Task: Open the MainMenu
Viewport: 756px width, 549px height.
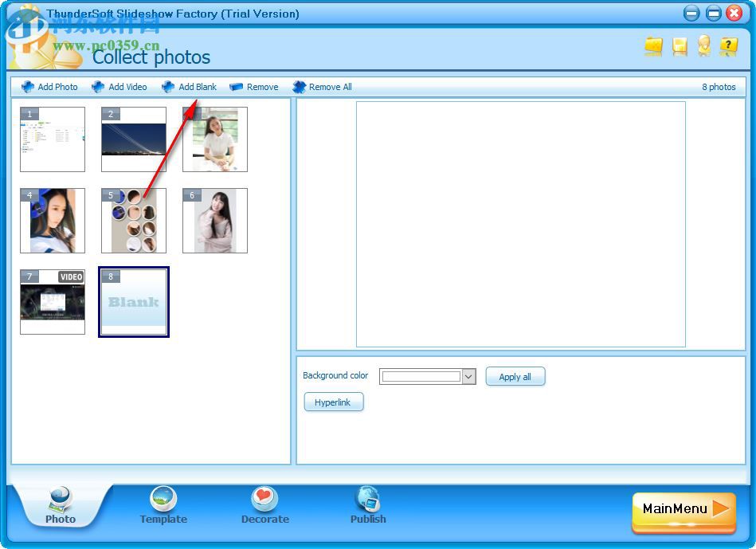Action: (x=683, y=510)
